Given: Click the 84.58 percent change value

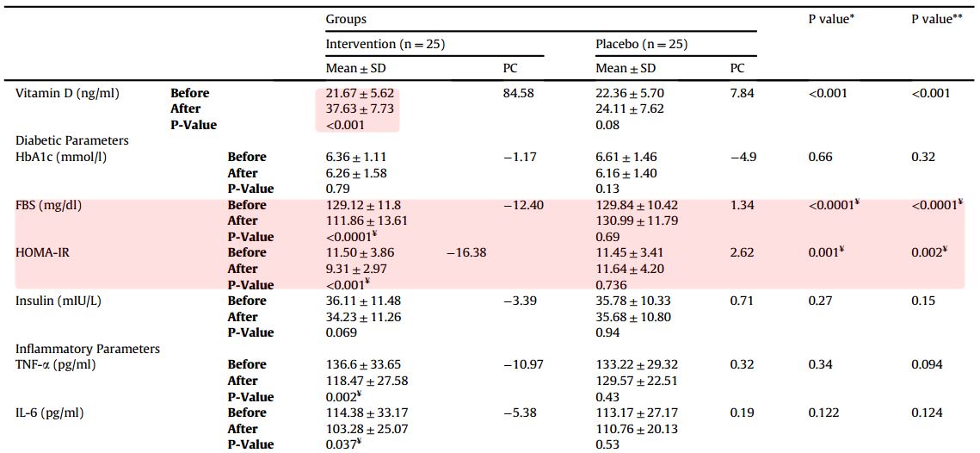Looking at the screenshot, I should click(x=518, y=93).
